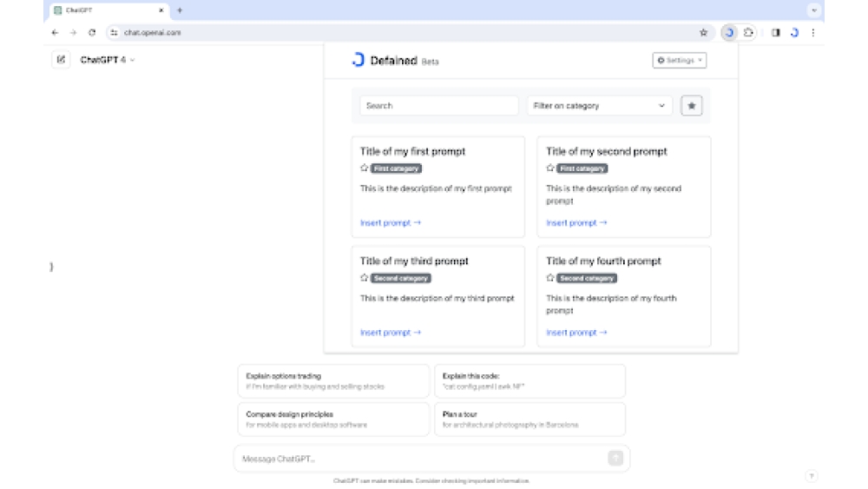Select the Compare design principles suggestion

point(333,420)
